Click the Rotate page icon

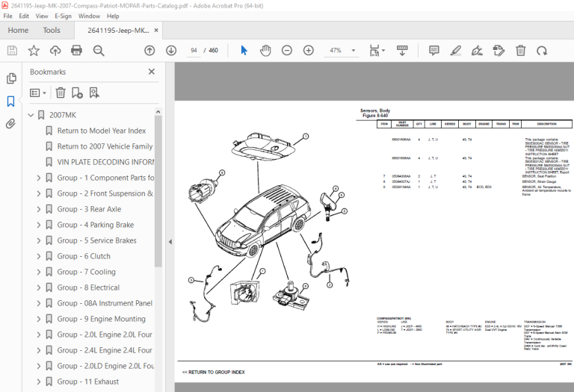[x=542, y=51]
